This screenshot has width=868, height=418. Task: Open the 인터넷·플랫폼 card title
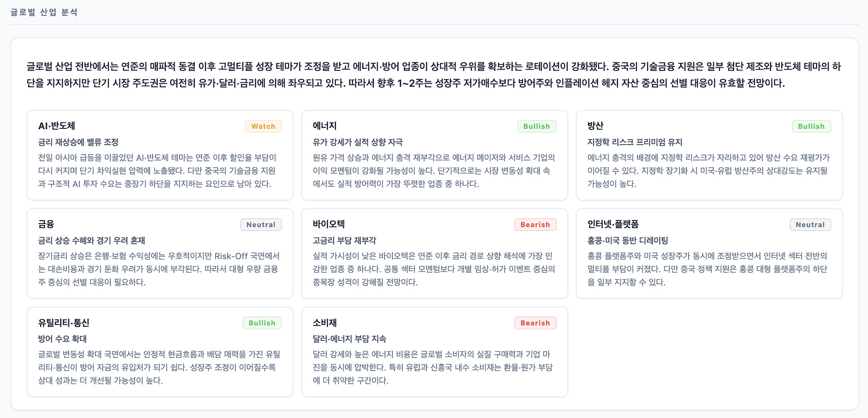613,224
